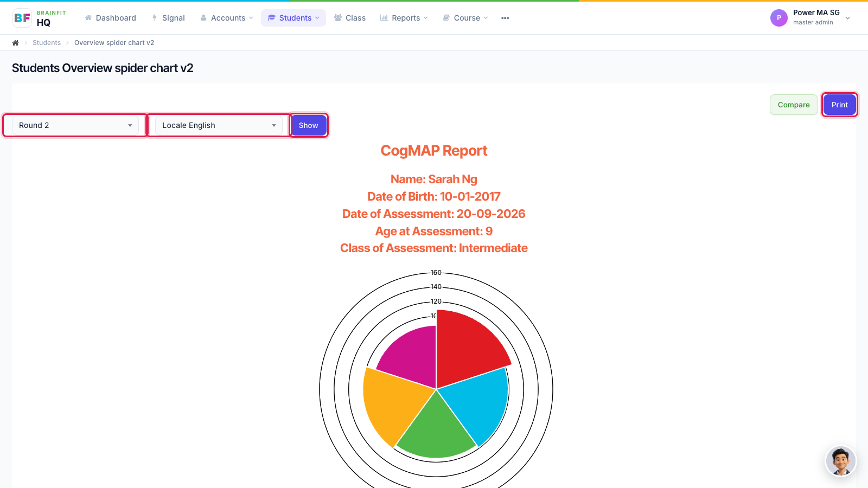Viewport: 868px width, 488px height.
Task: Open the more options ellipsis menu
Action: [x=505, y=18]
